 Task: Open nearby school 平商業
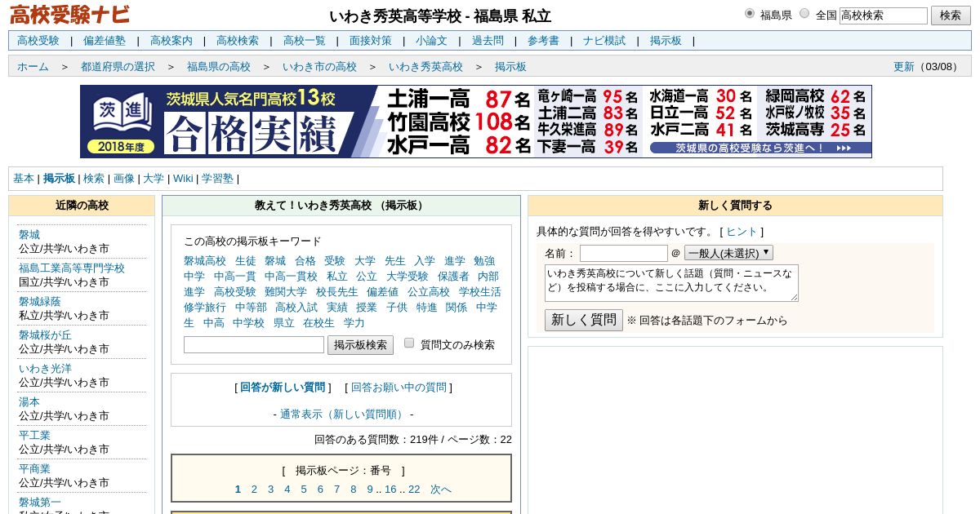point(34,469)
